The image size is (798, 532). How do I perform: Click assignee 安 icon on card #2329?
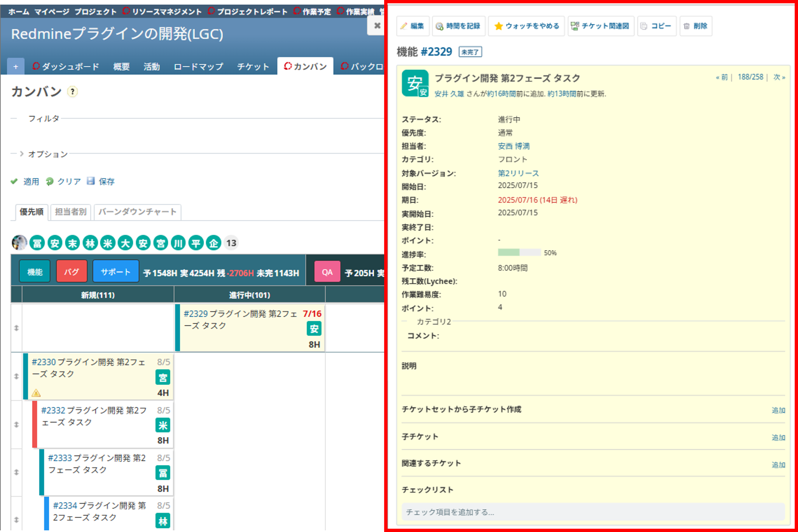(x=314, y=329)
